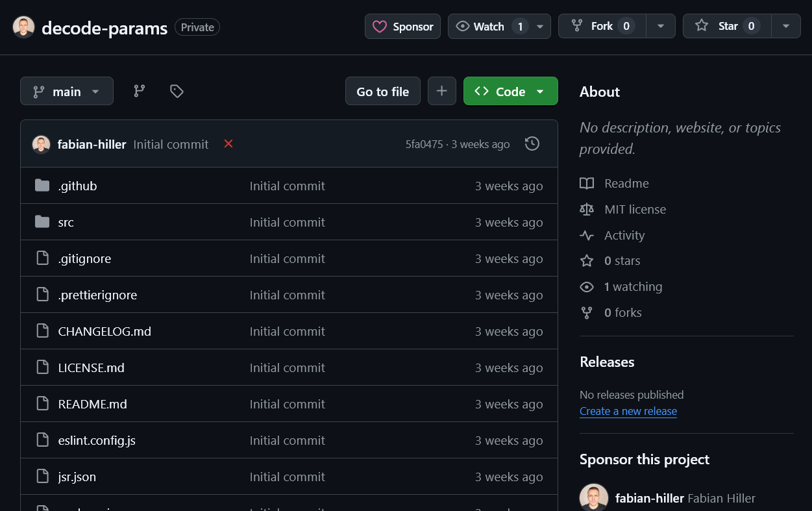View tags via the tag icon
The image size is (812, 511).
(x=177, y=92)
